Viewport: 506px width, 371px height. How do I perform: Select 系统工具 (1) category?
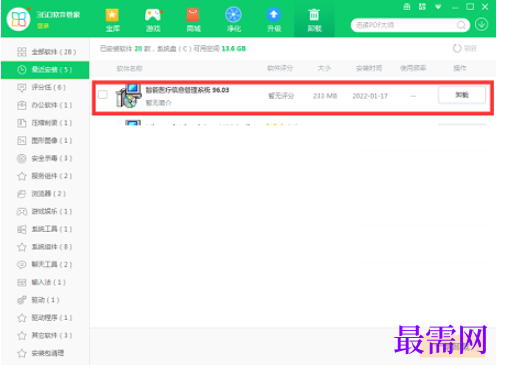tap(45, 229)
